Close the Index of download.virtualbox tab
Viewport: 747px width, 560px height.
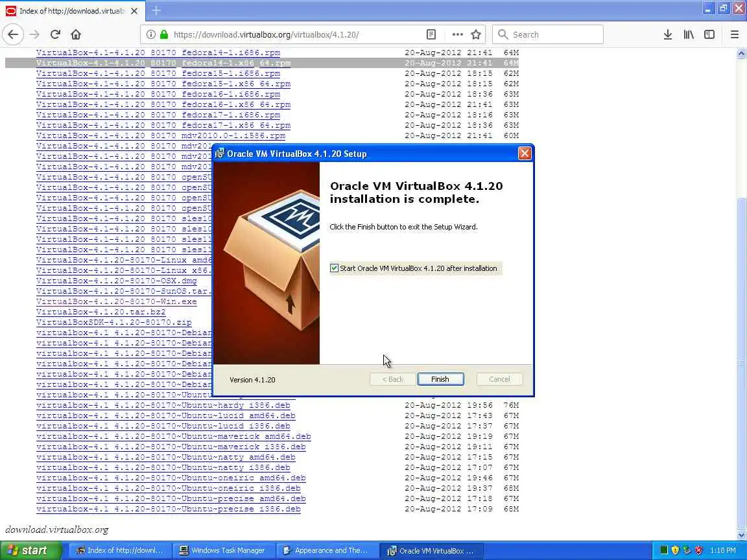[x=134, y=10]
